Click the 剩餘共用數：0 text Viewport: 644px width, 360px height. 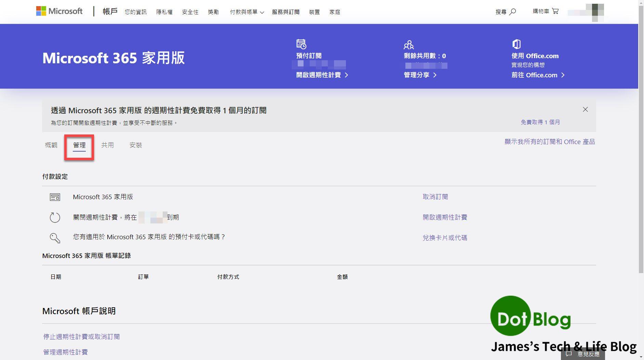click(425, 56)
